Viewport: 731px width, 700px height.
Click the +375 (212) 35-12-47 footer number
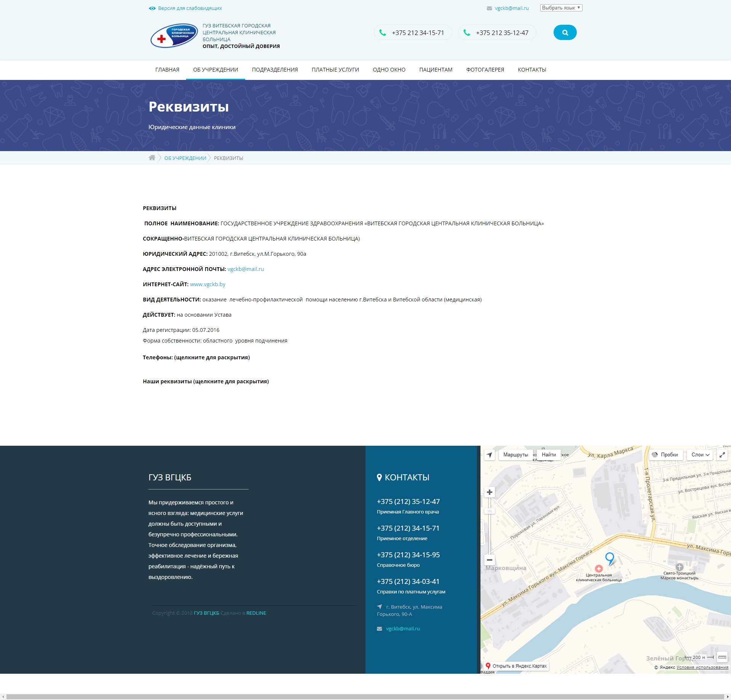[408, 502]
